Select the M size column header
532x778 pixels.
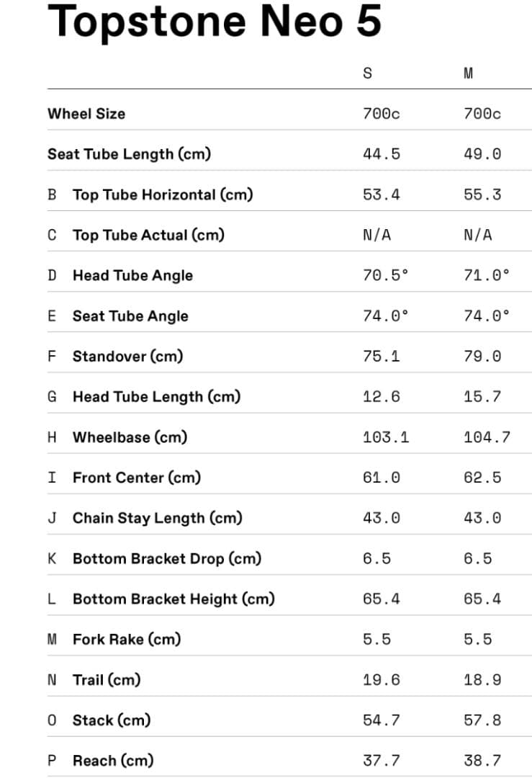tap(468, 73)
